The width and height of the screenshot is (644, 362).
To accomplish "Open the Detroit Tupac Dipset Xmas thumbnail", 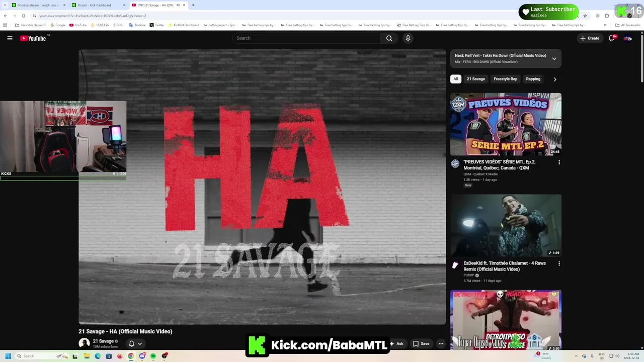I will (506, 320).
